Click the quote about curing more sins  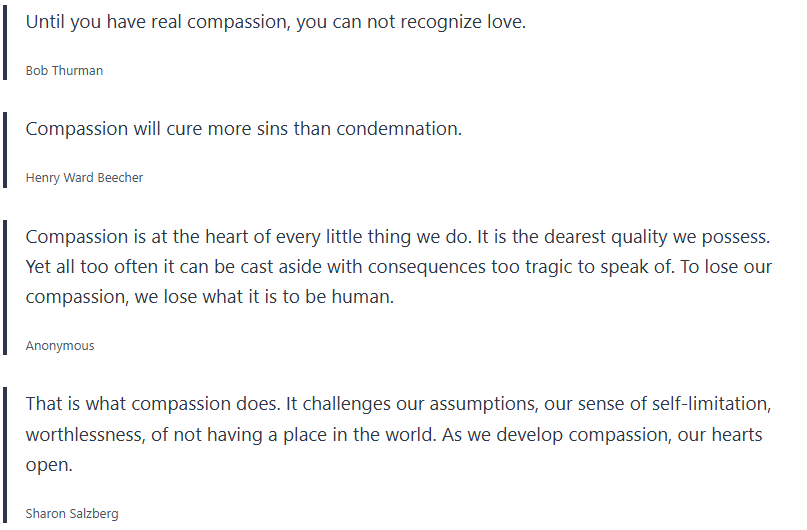coord(243,128)
